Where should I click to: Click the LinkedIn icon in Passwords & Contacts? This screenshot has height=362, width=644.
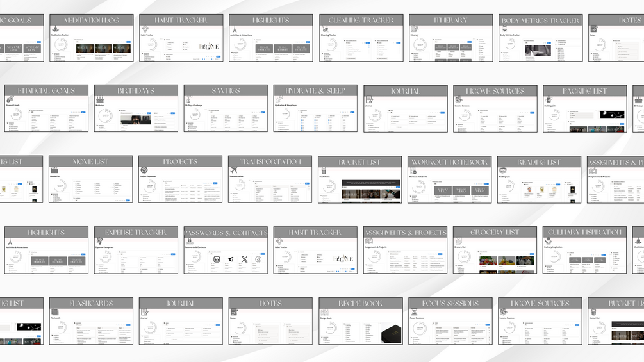pyautogui.click(x=217, y=259)
